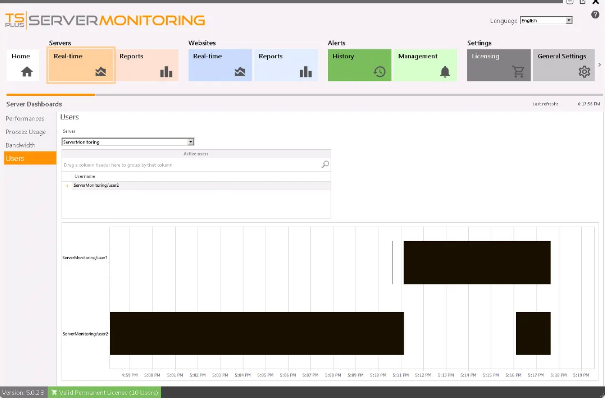Click the Username column header

click(85, 177)
